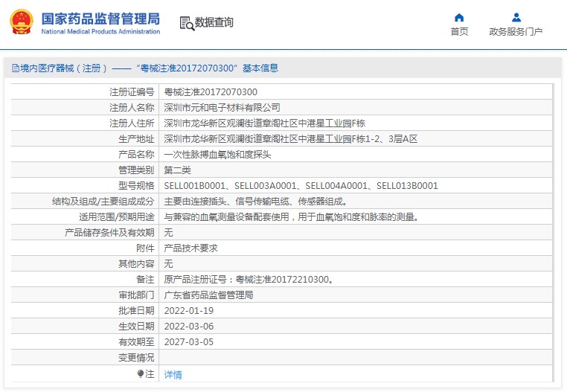567x392 pixels.
Task: Select registration number 粤械注准20172070300 value cell
Action: pyautogui.click(x=211, y=91)
